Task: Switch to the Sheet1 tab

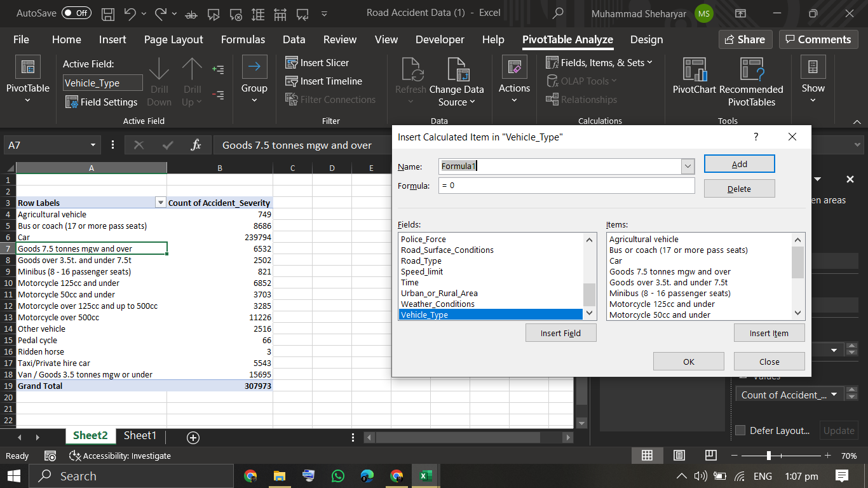Action: coord(140,435)
